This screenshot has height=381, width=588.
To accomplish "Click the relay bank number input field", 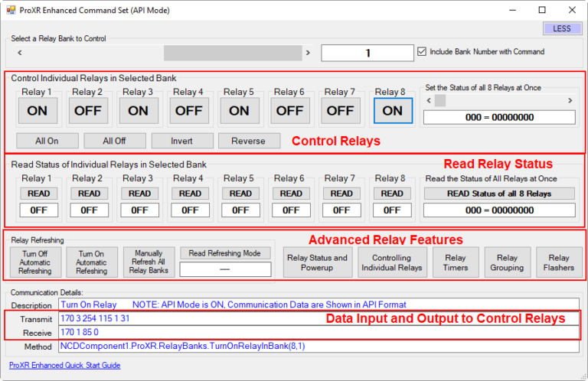I will [x=367, y=53].
